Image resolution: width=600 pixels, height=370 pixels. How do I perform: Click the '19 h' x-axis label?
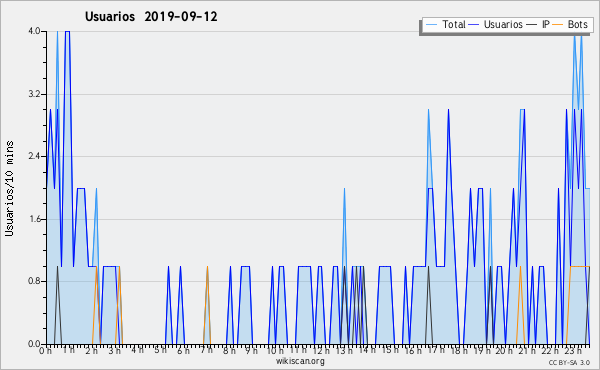coord(482,351)
